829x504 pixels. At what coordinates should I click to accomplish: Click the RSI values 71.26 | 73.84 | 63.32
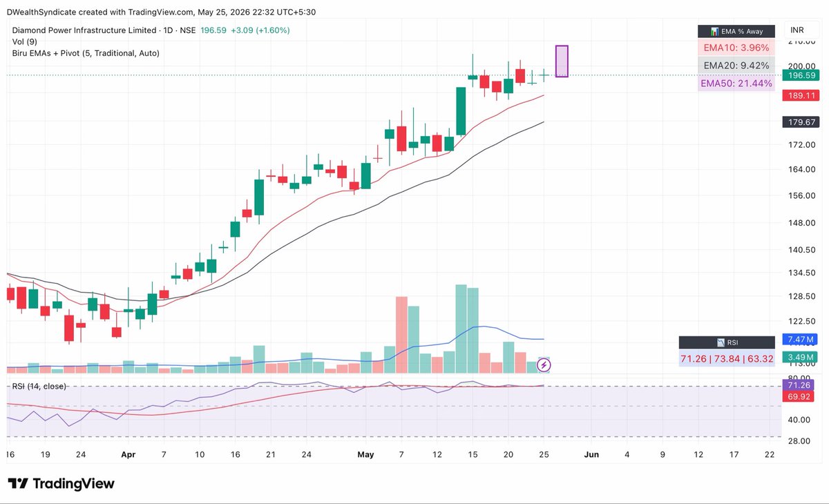pos(727,359)
